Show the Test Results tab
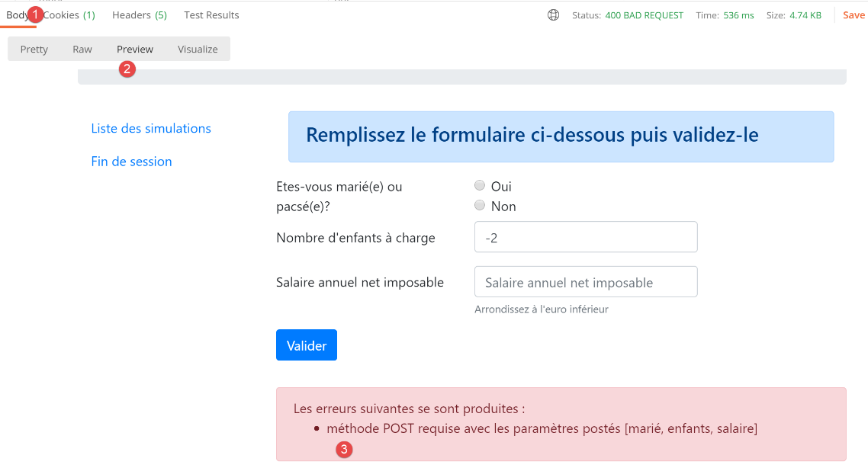This screenshot has width=868, height=468. pyautogui.click(x=211, y=15)
